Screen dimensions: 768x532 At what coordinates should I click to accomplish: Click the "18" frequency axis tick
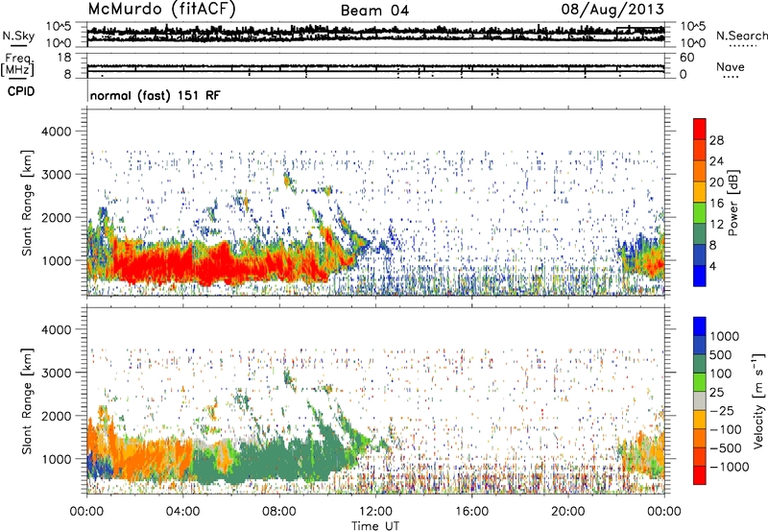(64, 58)
